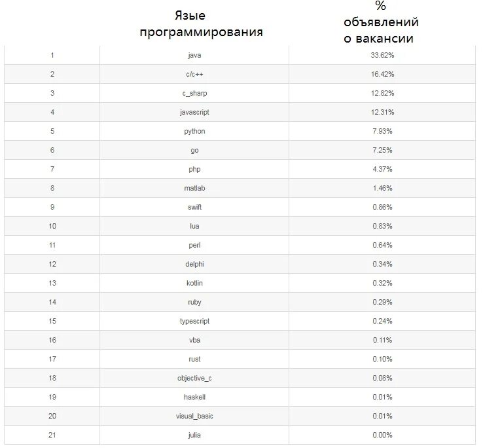Select the "matlab" language cell
The height and width of the screenshot is (448, 483).
pyautogui.click(x=194, y=188)
